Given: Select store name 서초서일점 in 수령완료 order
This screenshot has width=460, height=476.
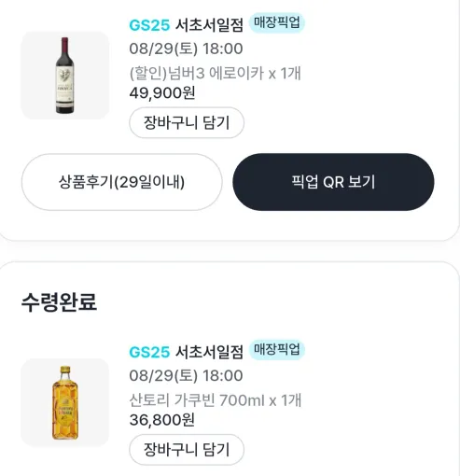Looking at the screenshot, I should pos(209,352).
